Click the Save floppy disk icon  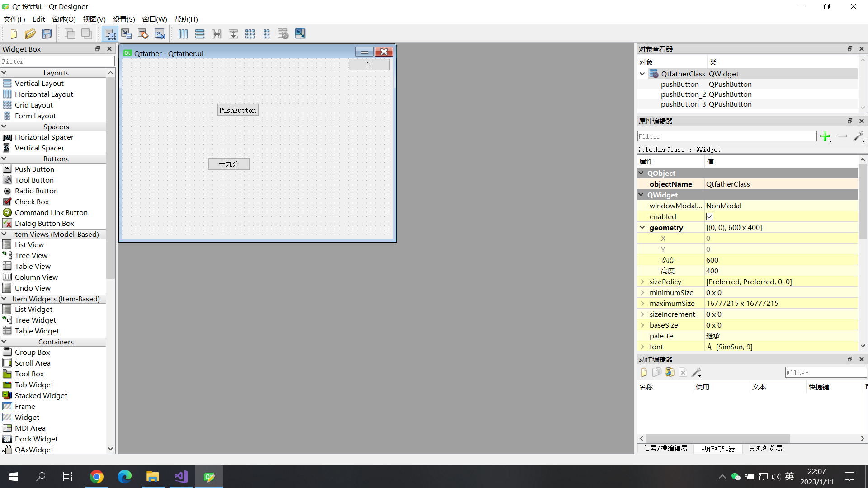coord(47,34)
